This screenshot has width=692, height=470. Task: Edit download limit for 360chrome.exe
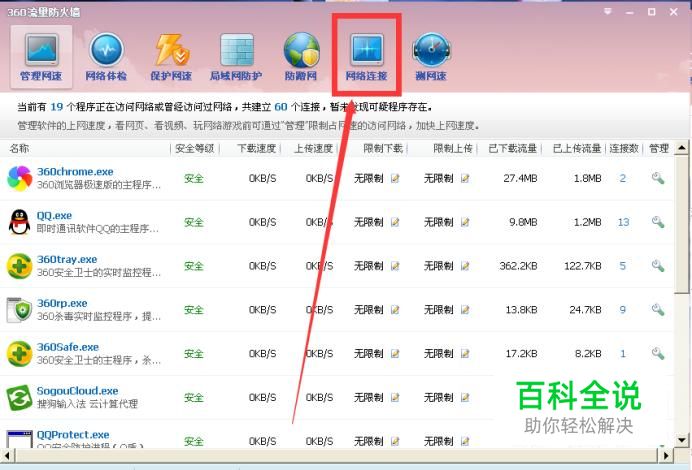[395, 179]
